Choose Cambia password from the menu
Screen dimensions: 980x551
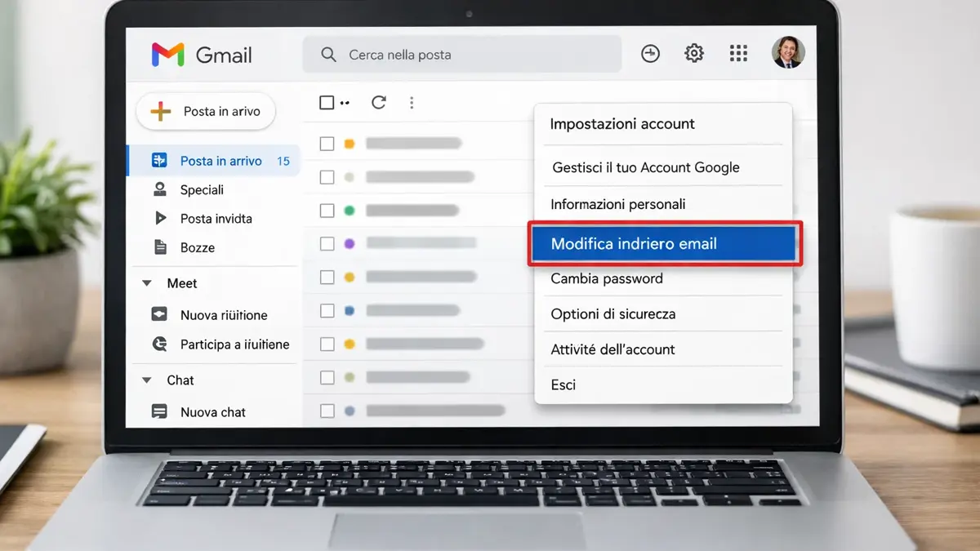(607, 278)
